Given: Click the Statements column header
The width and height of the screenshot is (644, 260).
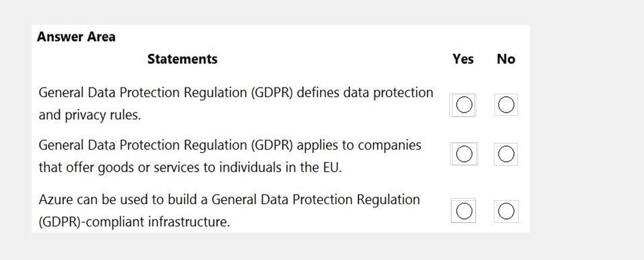Looking at the screenshot, I should point(183,59).
